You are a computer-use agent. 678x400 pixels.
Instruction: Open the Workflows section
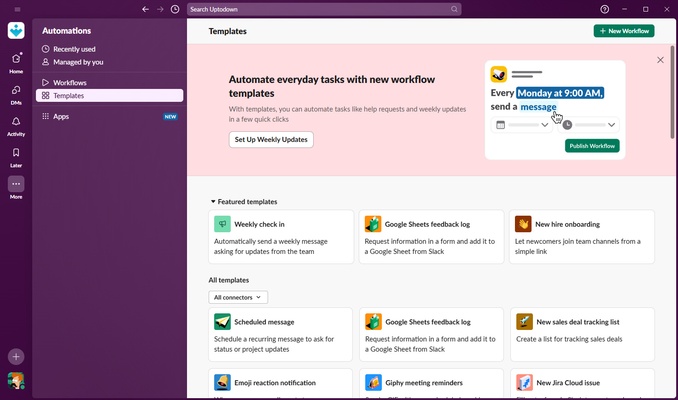(109, 83)
